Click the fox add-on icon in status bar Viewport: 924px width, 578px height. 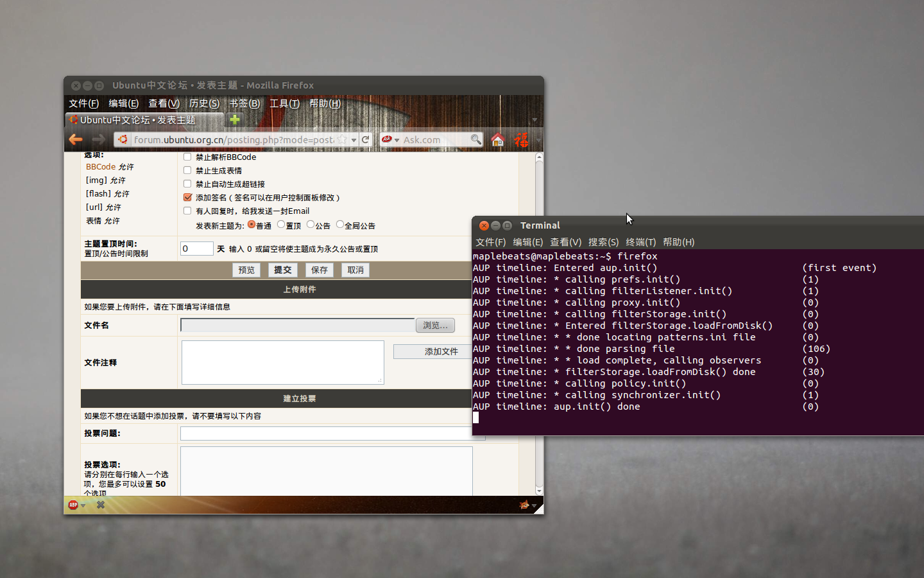(524, 505)
